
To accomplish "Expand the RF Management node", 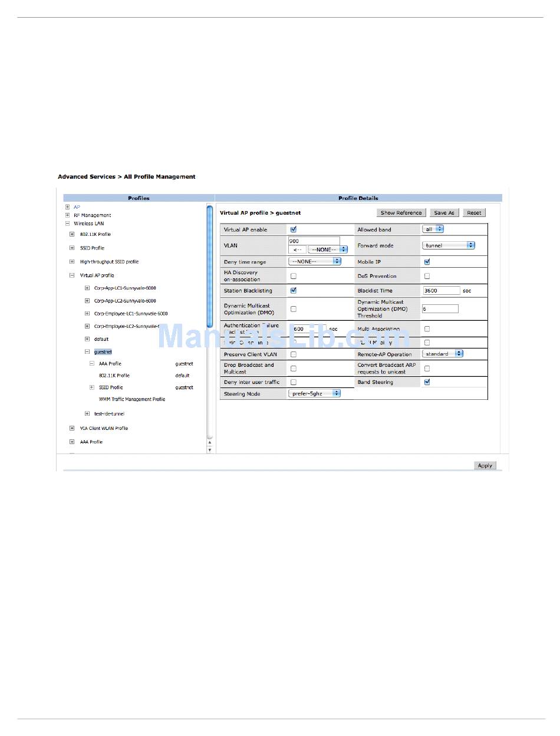I will click(67, 215).
